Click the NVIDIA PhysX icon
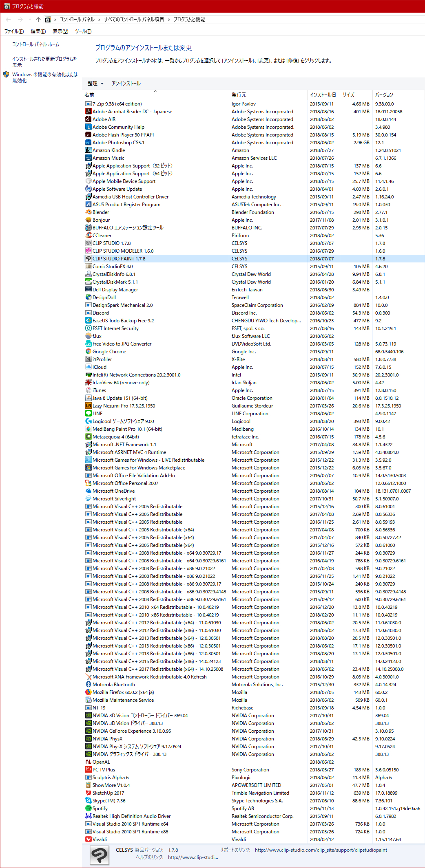Screen dimensions: 425x868 (x=88, y=739)
